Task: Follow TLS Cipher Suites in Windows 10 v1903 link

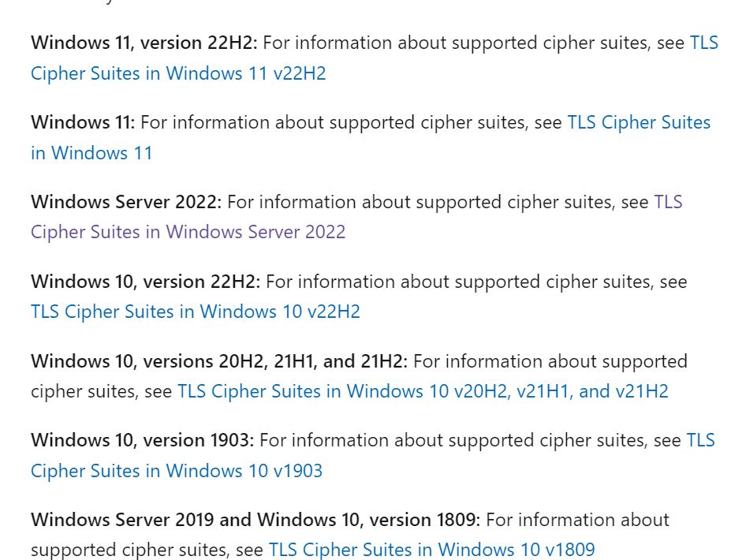Action: [177, 471]
